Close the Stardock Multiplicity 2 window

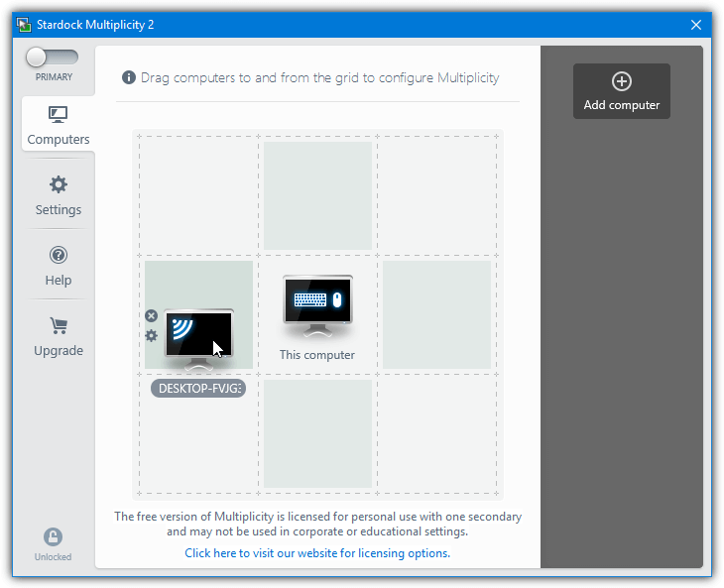pos(696,25)
